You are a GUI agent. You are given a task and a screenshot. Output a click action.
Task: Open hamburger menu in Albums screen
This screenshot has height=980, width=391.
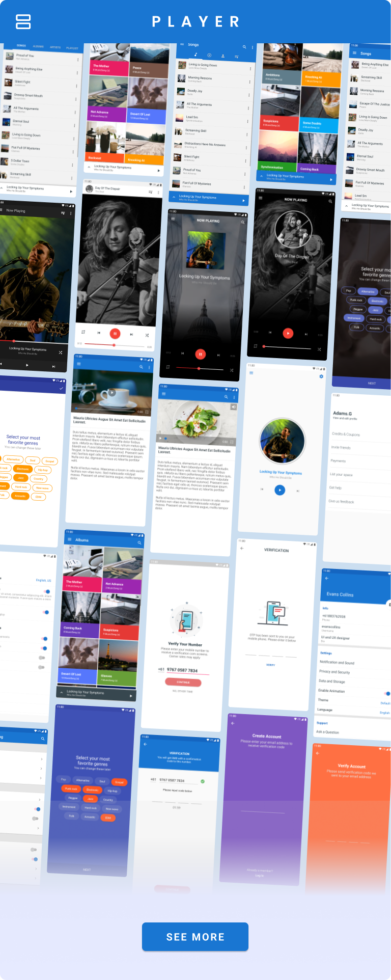[70, 539]
